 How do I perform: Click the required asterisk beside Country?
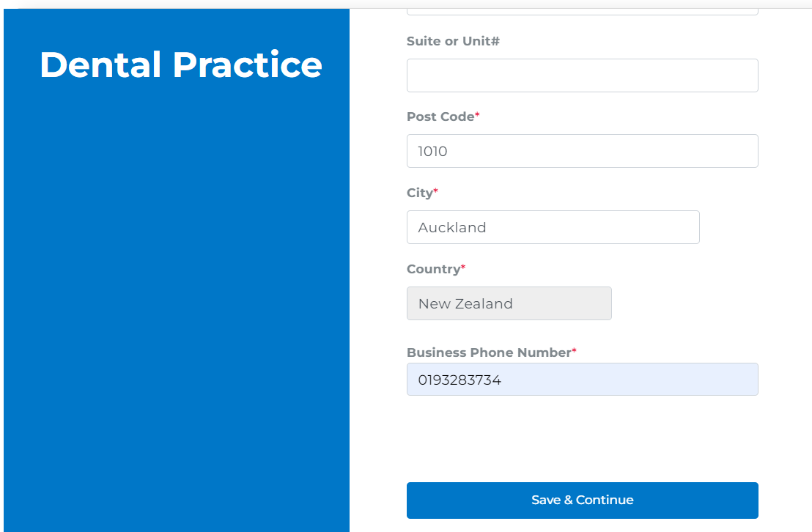point(463,268)
